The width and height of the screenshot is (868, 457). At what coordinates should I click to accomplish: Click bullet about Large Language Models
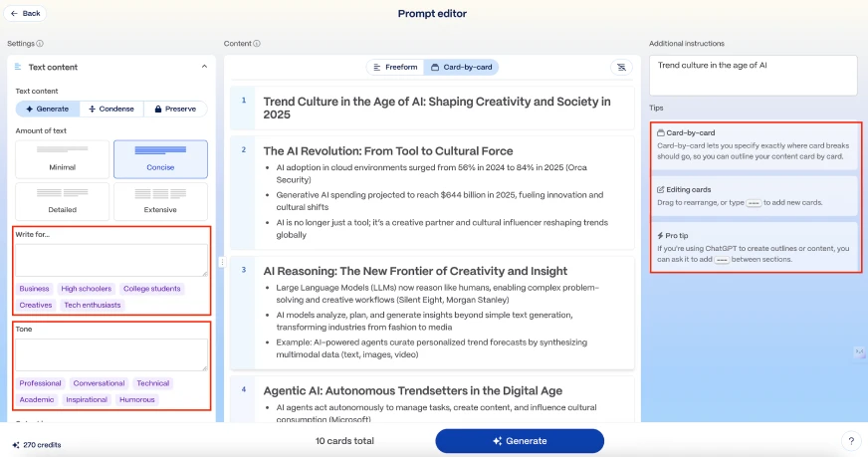point(437,294)
